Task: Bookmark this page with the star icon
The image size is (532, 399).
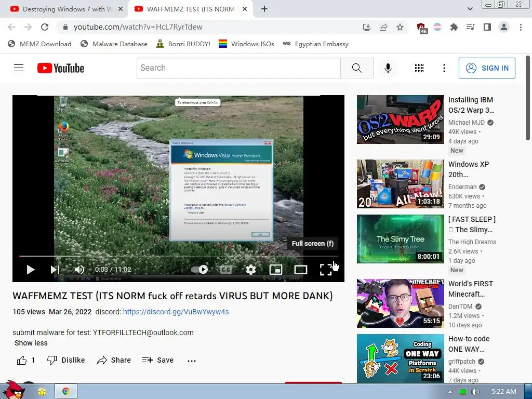Action: tap(400, 27)
